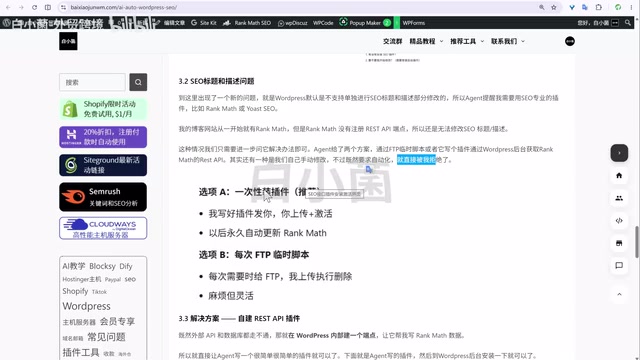Open the translate extension icon

pos(585,7)
